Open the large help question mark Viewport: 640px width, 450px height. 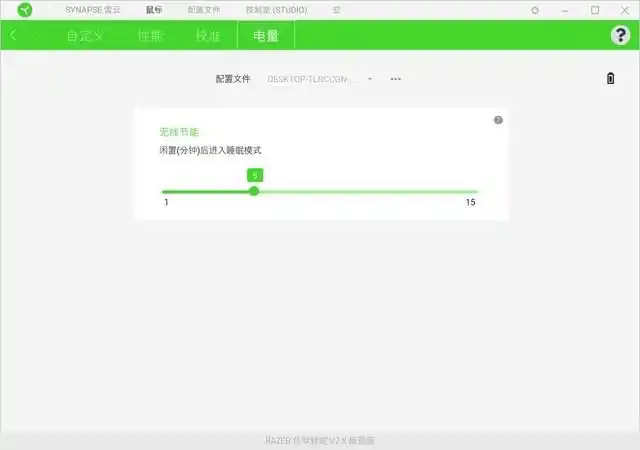point(619,35)
